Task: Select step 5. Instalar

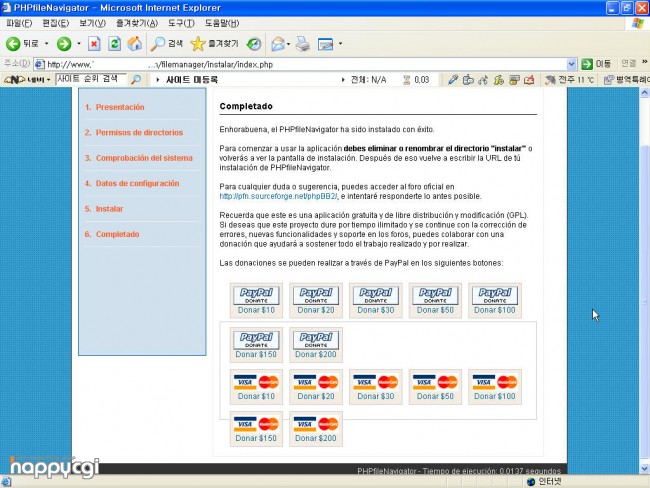Action: tap(104, 209)
